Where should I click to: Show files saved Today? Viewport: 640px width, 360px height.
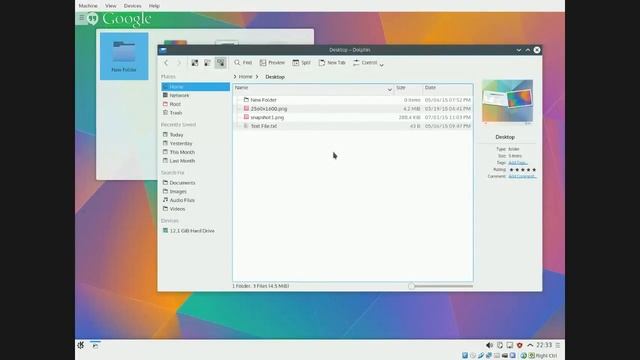coord(196,135)
